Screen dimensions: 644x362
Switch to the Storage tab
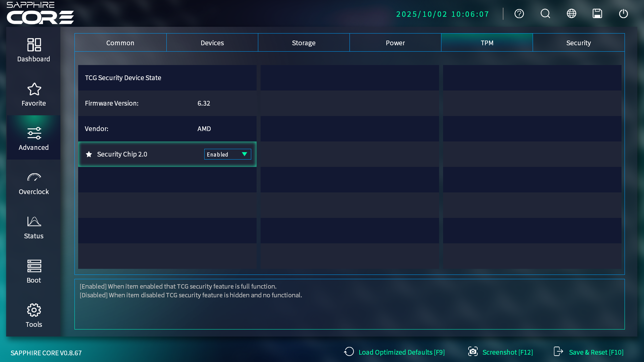tap(304, 43)
